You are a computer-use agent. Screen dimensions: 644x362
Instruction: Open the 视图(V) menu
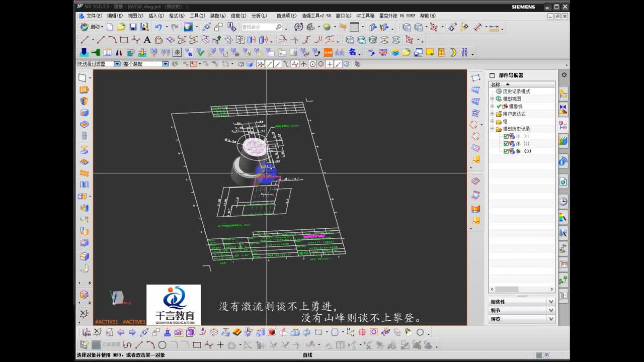(136, 16)
